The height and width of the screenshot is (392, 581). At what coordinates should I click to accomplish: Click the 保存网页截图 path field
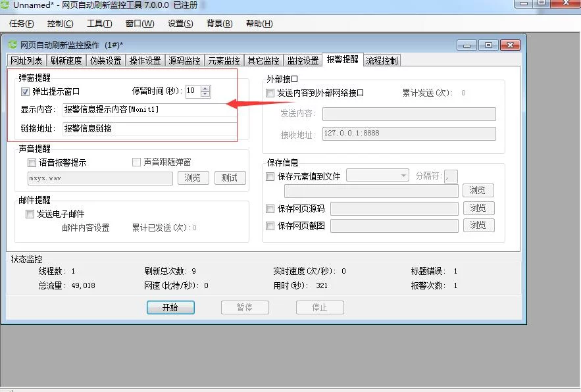pyautogui.click(x=394, y=226)
